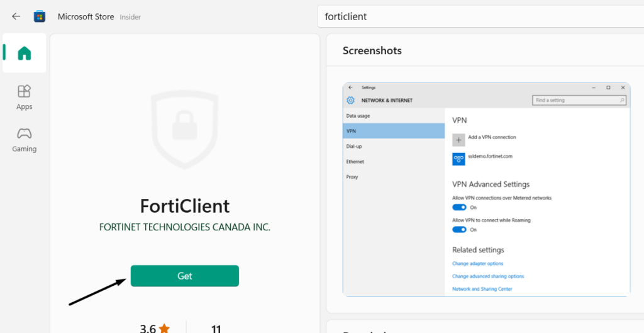Click the ssldemo.fortinet.com VPN connection icon
Screen dimensions: 644x333
tap(459, 159)
